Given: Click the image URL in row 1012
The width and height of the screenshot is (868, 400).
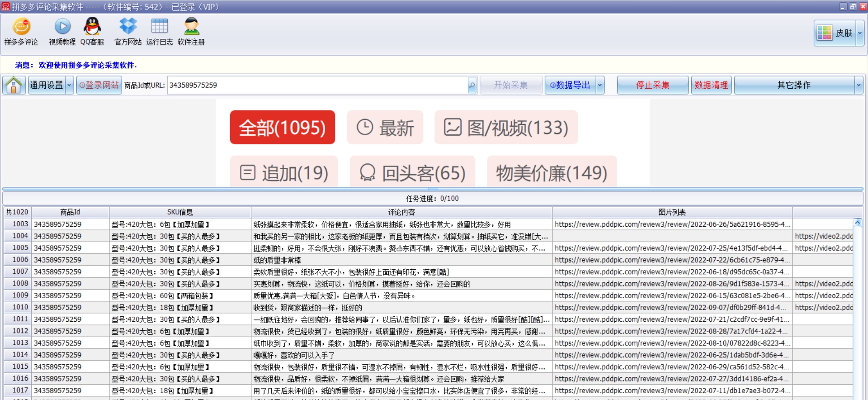Looking at the screenshot, I should pos(672,331).
